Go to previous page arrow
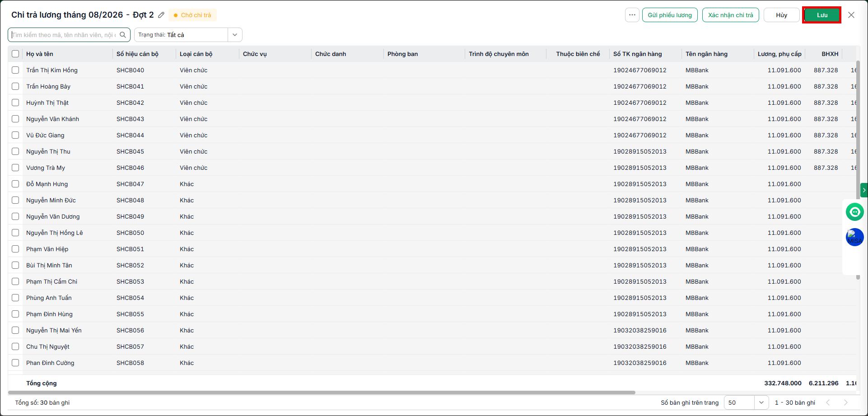The height and width of the screenshot is (416, 868). coord(828,402)
